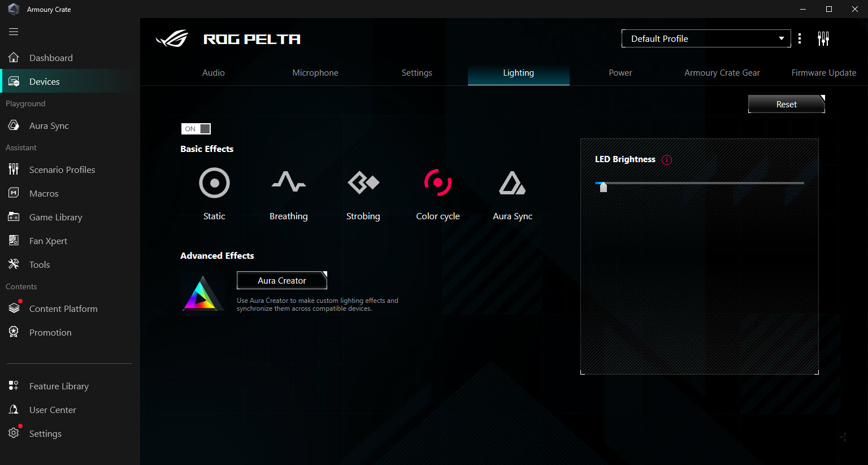The height and width of the screenshot is (465, 868).
Task: Open the mixer sliders icon near profile
Action: point(823,38)
